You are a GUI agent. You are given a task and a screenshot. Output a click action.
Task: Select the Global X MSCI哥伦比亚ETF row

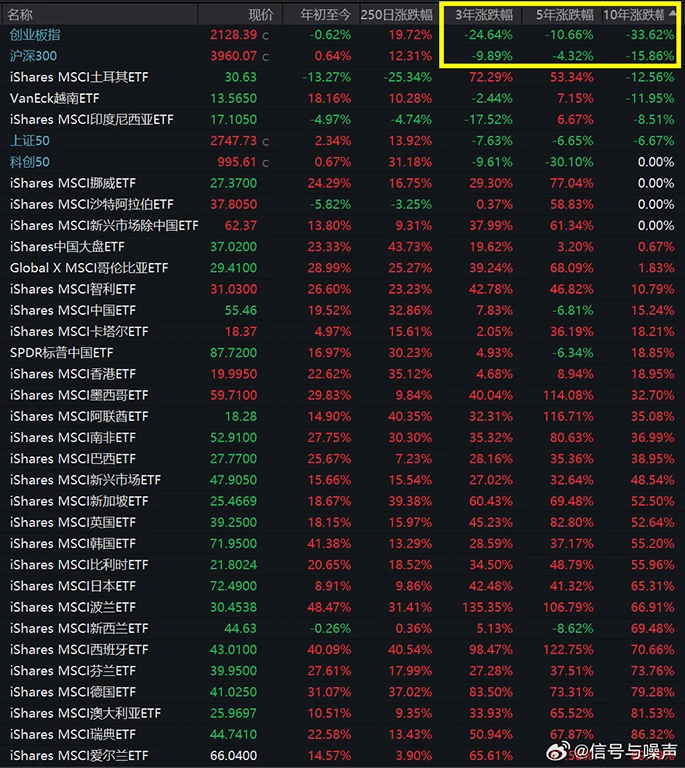point(342,268)
